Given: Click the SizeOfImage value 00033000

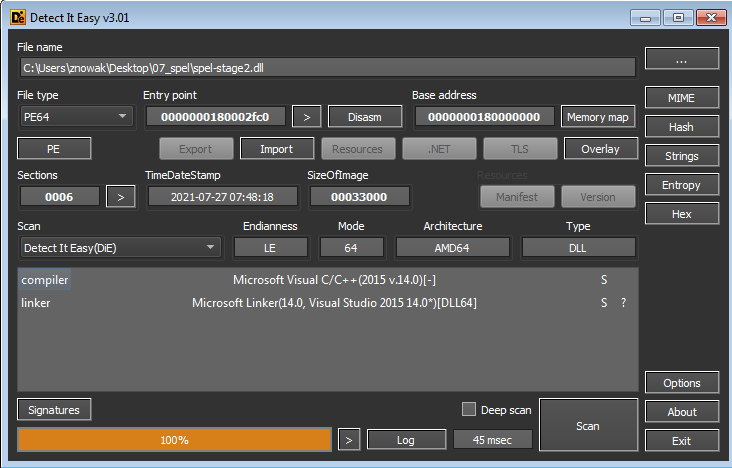Looking at the screenshot, I should pos(359,197).
